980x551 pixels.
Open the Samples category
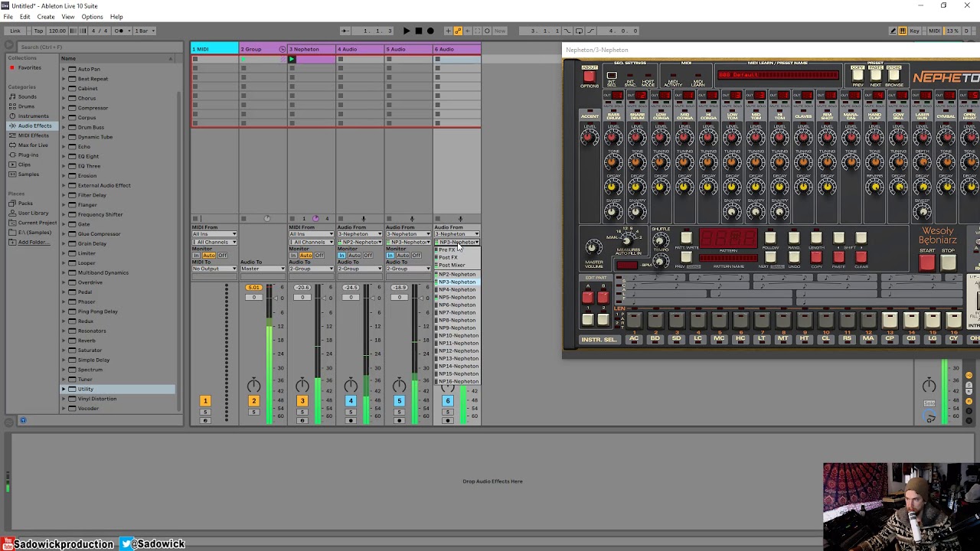pos(28,174)
